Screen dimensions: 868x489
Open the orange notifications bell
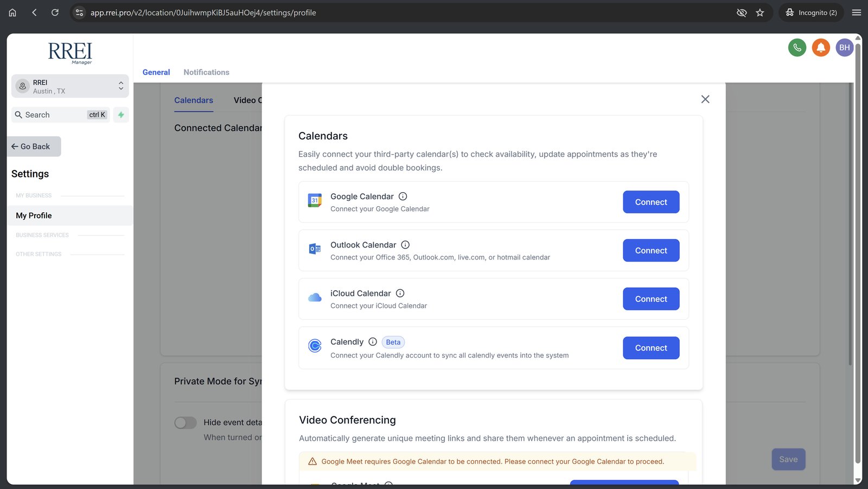tap(821, 48)
